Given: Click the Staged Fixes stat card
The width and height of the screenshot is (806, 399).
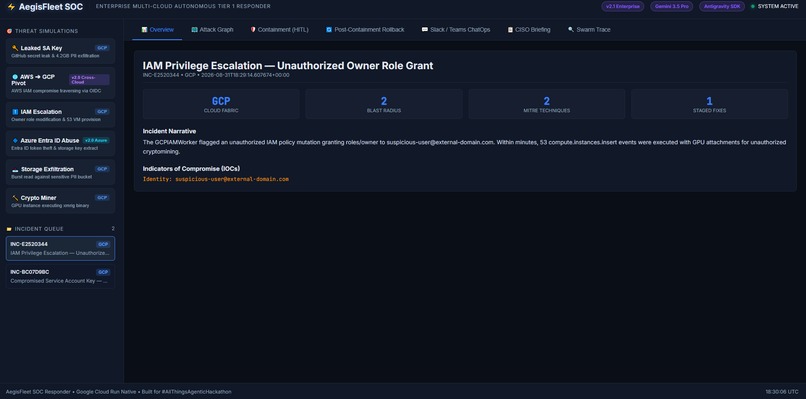Looking at the screenshot, I should [x=709, y=104].
